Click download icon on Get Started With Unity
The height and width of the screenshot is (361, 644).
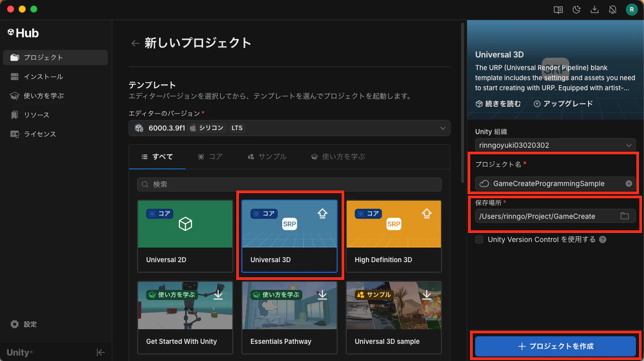pos(218,294)
